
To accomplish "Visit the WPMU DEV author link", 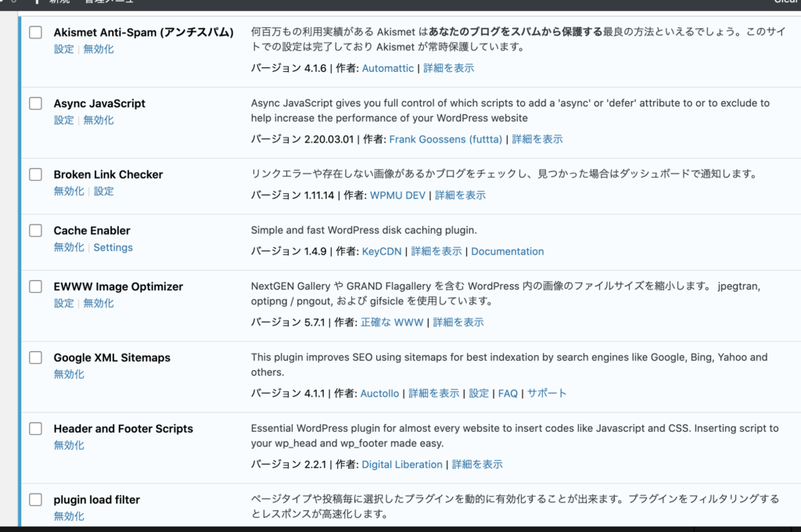I will [397, 196].
